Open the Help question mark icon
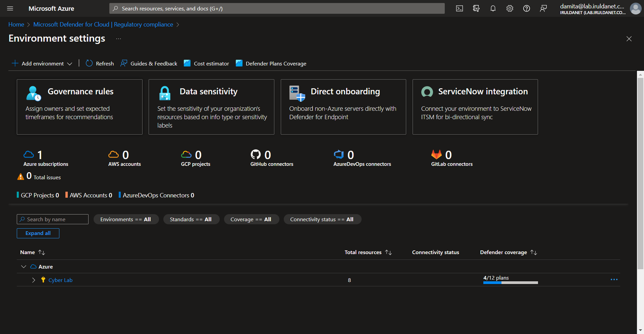The width and height of the screenshot is (644, 334). pos(527,8)
